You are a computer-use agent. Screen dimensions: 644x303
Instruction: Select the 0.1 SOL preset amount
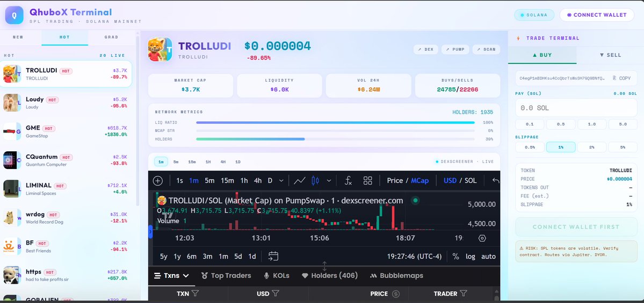[x=530, y=124]
